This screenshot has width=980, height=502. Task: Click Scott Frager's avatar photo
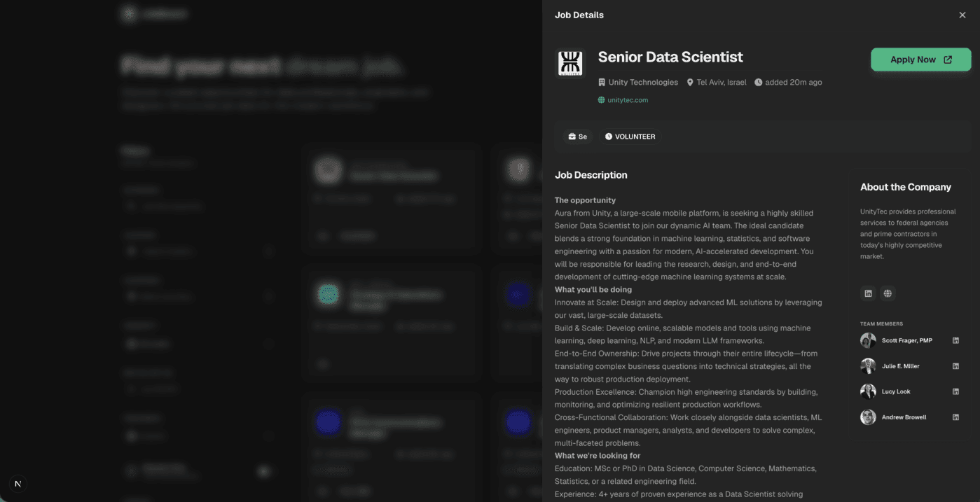868,340
